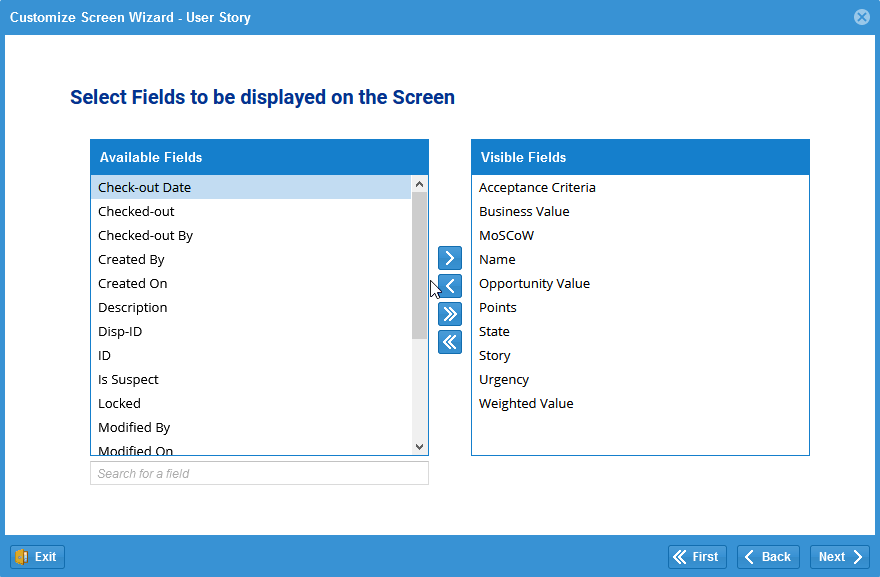
Task: Remove all fields with double left arrow
Action: pyautogui.click(x=450, y=342)
